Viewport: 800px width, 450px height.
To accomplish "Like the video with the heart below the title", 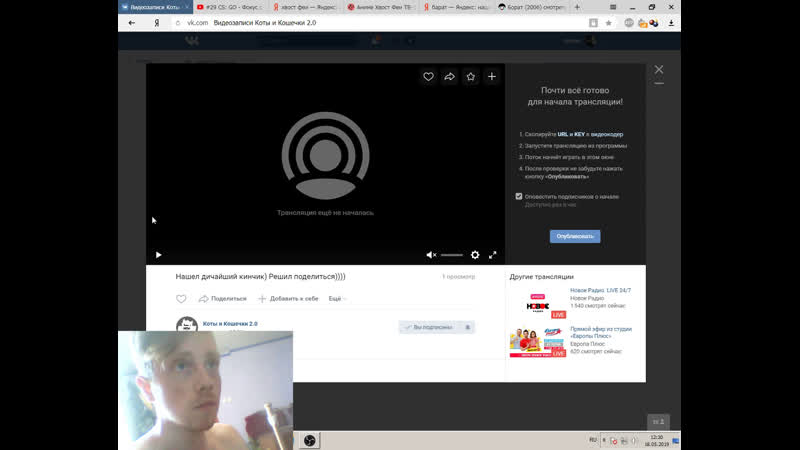I will [181, 299].
